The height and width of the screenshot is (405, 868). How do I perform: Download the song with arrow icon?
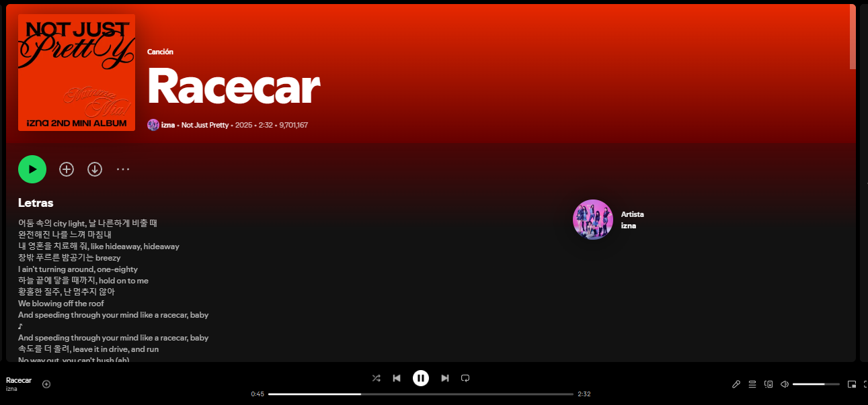click(95, 169)
